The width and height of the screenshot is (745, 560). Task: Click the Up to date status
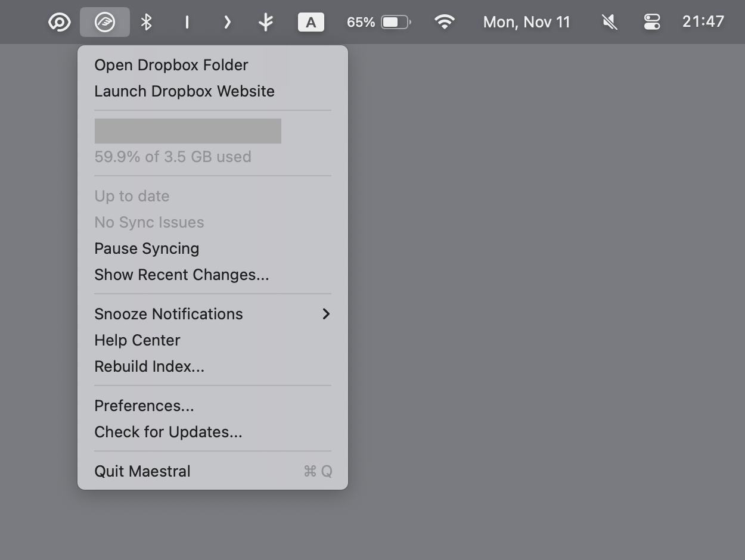[x=132, y=196]
